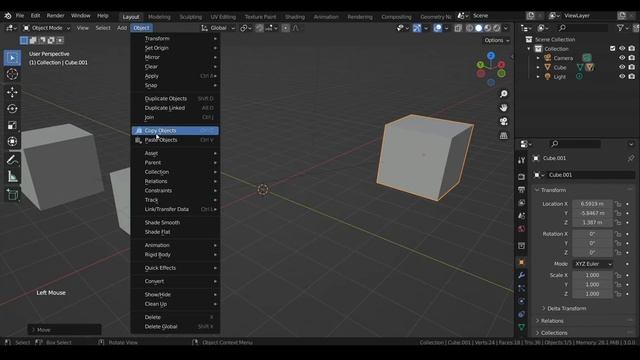
Task: Open the rotation Mode XYZ Euler dropdown
Action: (593, 264)
